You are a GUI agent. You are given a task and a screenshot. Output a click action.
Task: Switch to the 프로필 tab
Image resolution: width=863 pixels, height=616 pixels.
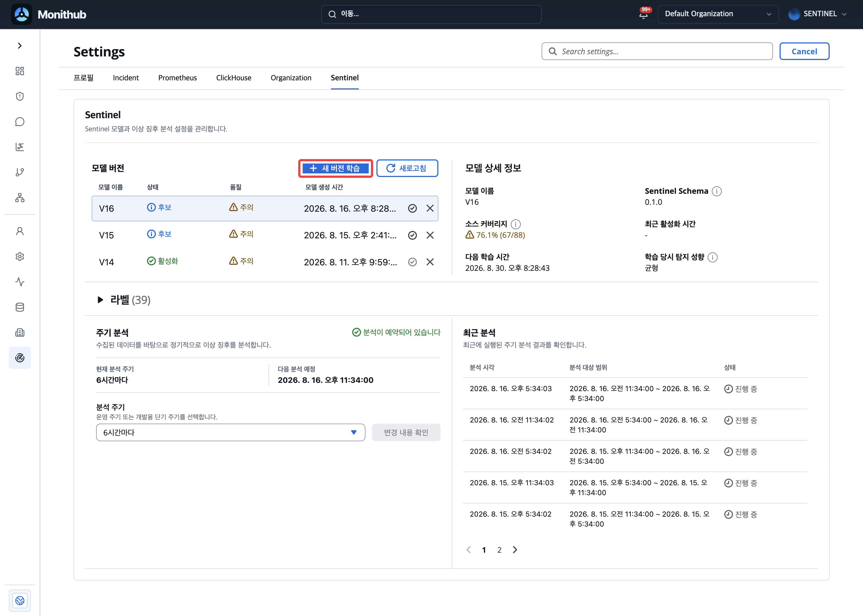tap(83, 78)
